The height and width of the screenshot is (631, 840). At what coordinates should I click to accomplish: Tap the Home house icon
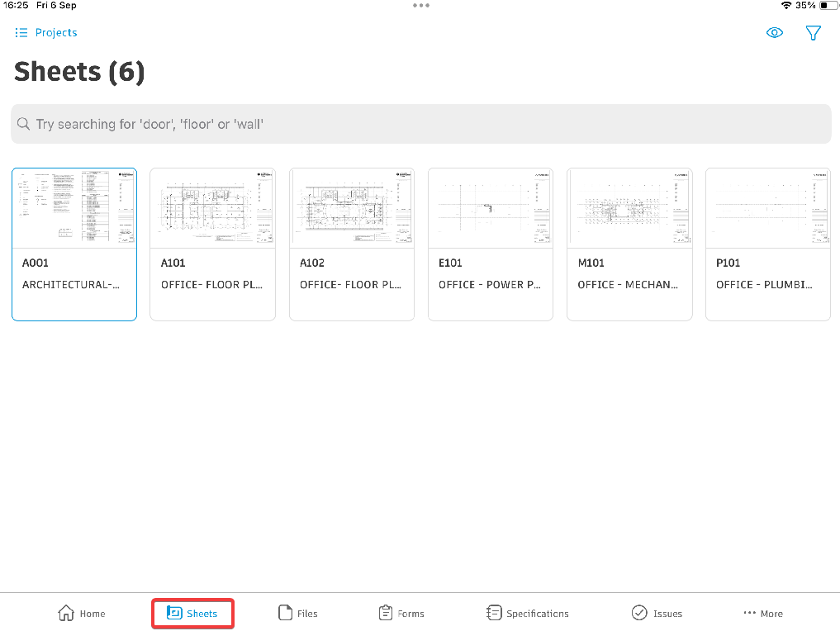click(x=66, y=612)
